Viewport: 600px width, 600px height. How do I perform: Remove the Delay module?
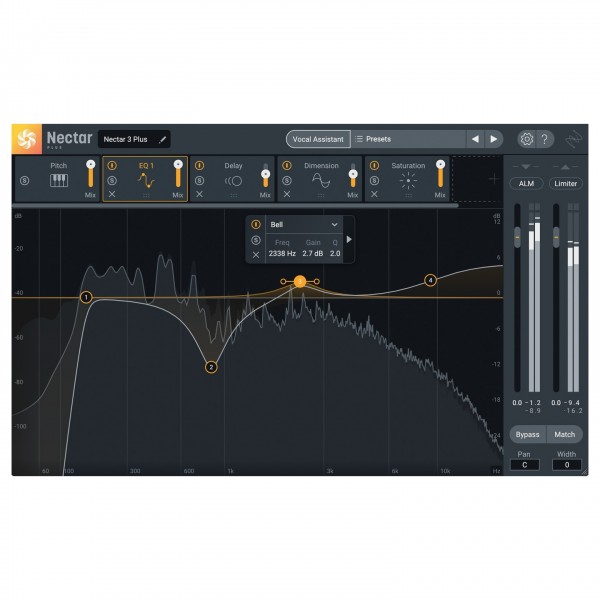199,194
